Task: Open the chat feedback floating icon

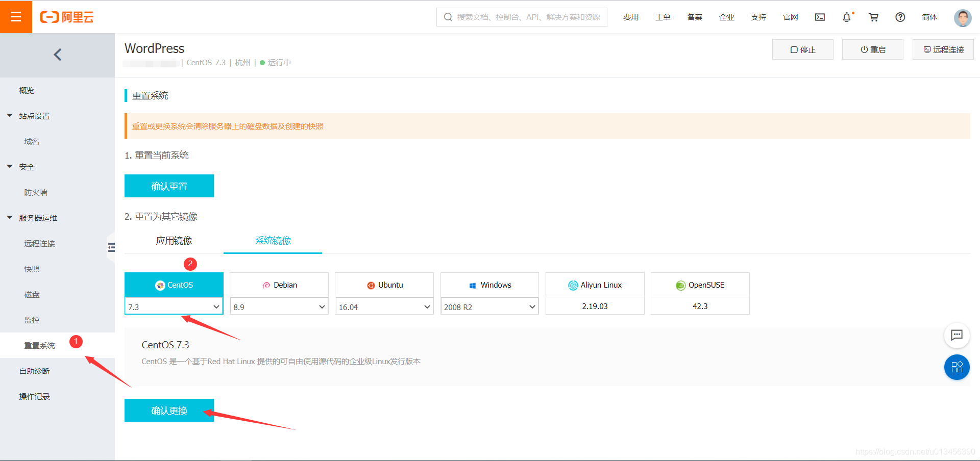Action: [x=957, y=335]
